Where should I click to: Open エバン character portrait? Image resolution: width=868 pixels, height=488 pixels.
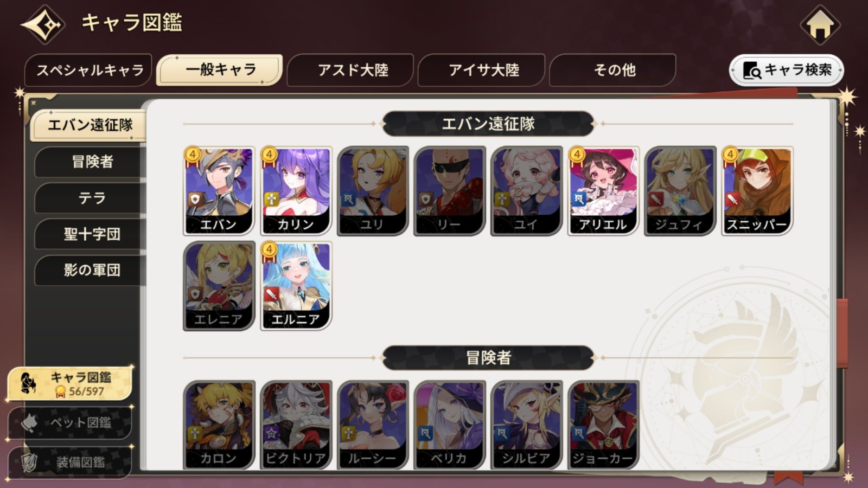219,190
